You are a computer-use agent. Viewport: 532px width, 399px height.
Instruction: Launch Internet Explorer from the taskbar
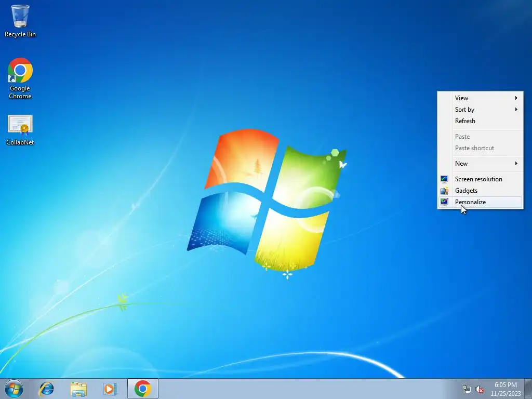(x=46, y=389)
